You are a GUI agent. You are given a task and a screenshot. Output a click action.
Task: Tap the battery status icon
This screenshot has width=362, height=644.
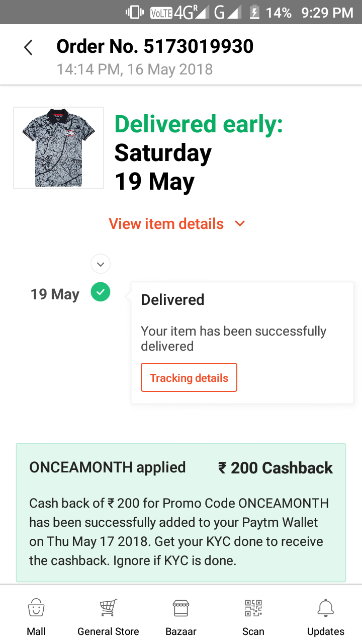coord(254,12)
